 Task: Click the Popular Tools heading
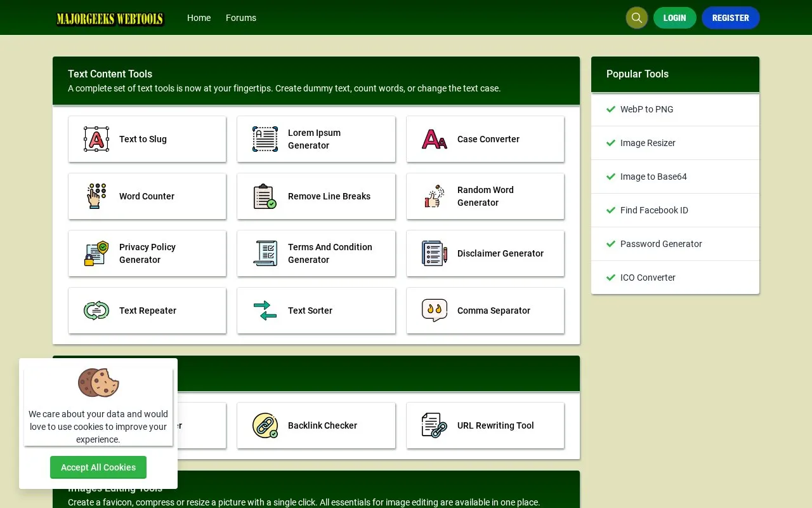tap(638, 74)
